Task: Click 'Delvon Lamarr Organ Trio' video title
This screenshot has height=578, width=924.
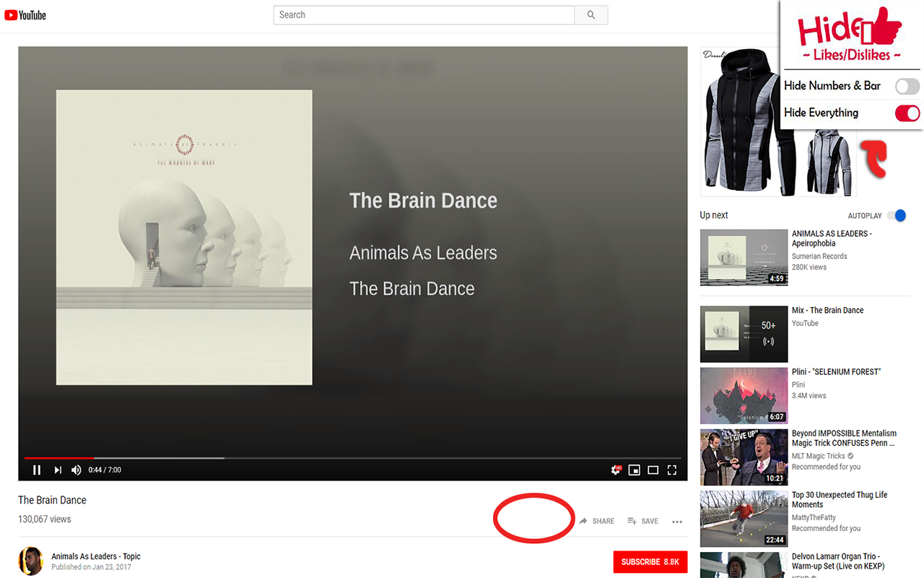Action: [x=838, y=561]
